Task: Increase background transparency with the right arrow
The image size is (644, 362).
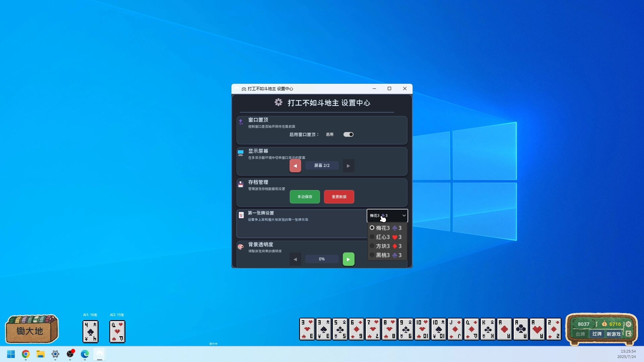Action: 348,259
